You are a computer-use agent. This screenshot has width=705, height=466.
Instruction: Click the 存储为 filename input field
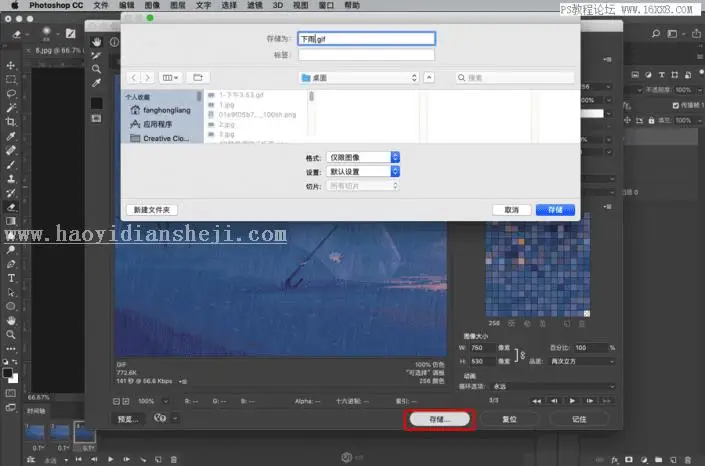click(366, 39)
